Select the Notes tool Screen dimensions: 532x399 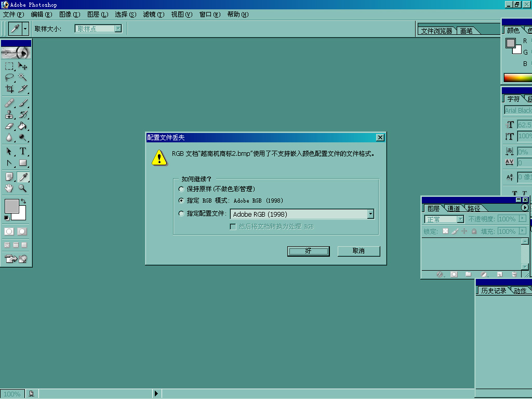pos(9,177)
